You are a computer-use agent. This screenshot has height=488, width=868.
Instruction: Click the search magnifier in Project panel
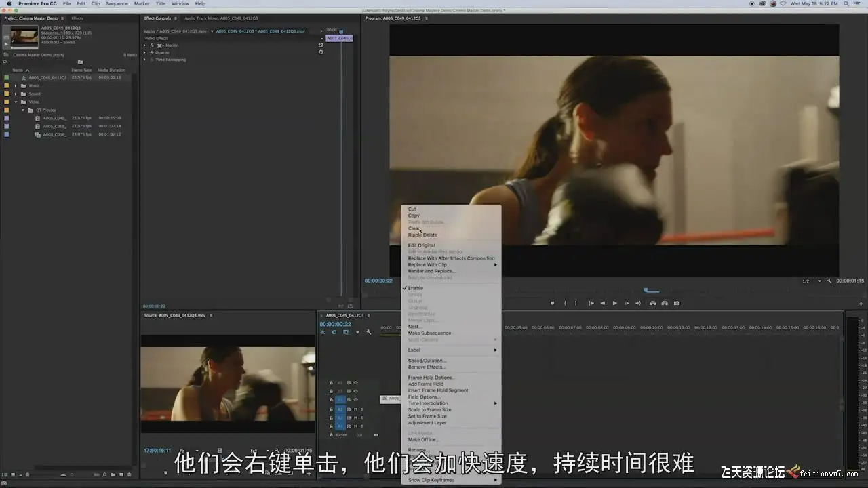point(5,62)
